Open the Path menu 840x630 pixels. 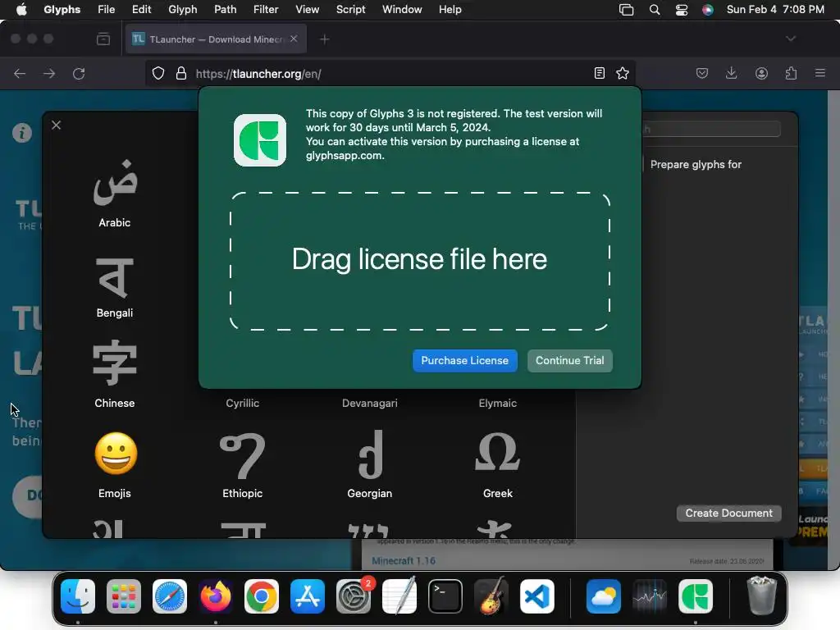coord(225,10)
